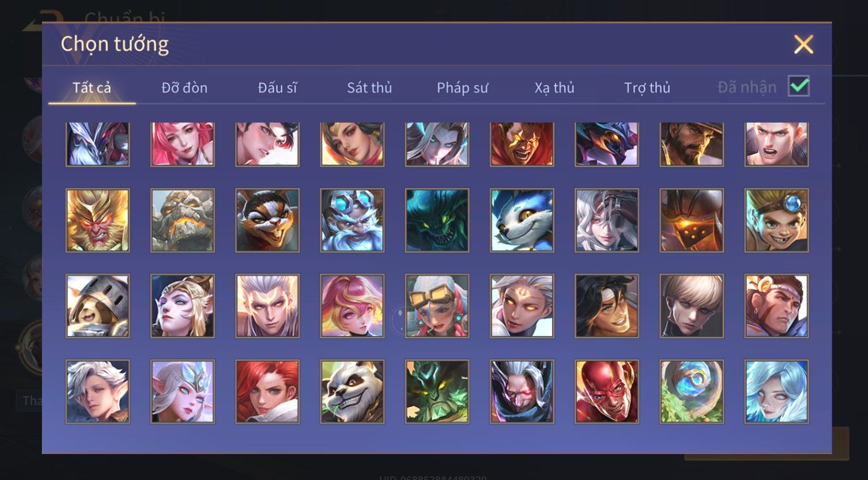The height and width of the screenshot is (480, 868).
Task: Select the pink-haired girl with goggles
Action: click(x=437, y=306)
